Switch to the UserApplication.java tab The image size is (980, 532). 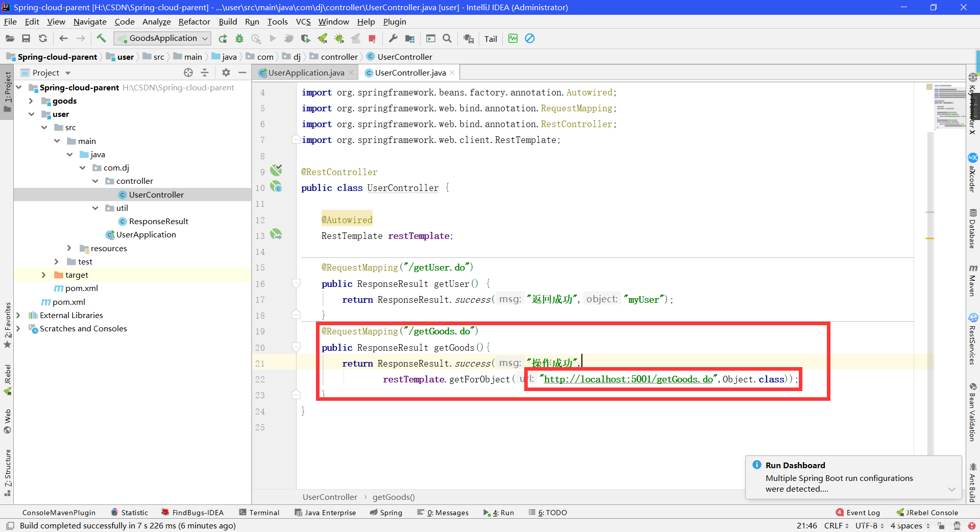[x=306, y=72]
